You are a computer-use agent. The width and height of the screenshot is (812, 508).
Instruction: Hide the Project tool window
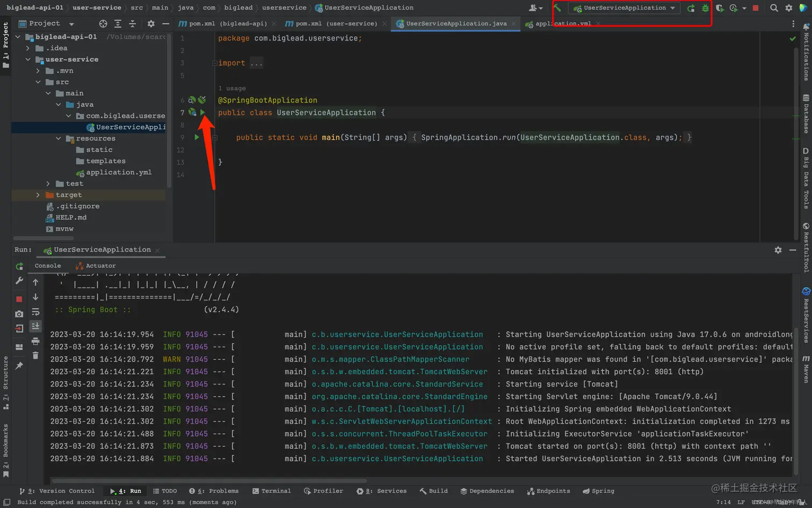pos(165,24)
